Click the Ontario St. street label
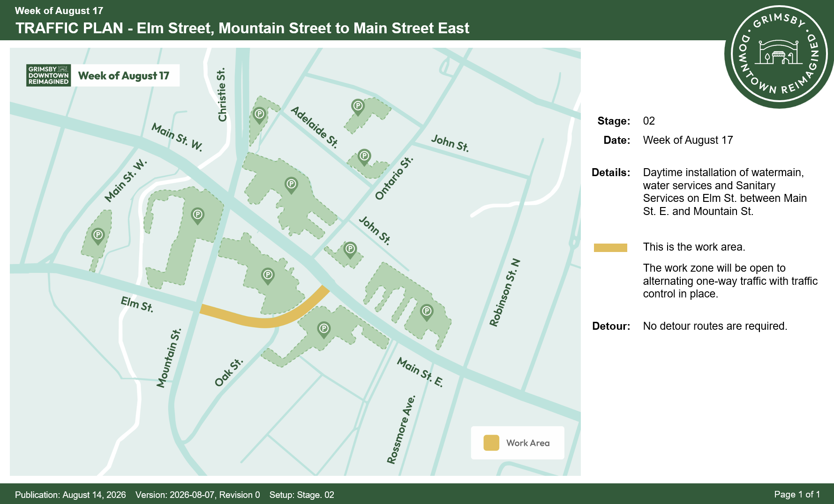Image resolution: width=834 pixels, height=504 pixels. pos(394,178)
